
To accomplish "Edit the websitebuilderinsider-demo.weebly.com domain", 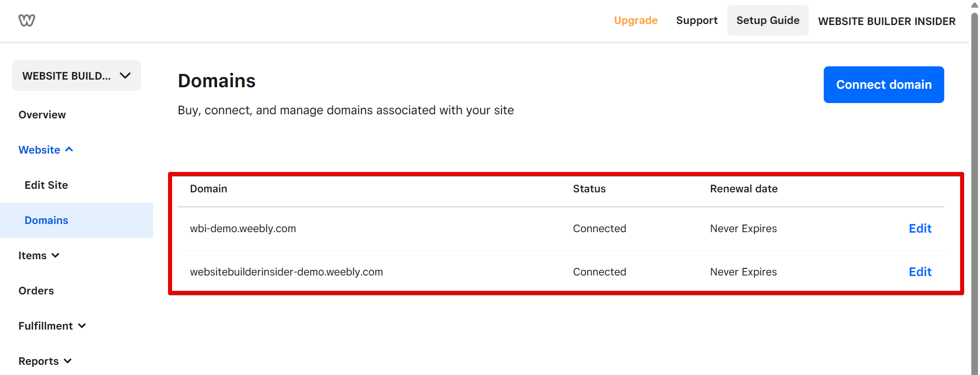I will tap(920, 272).
